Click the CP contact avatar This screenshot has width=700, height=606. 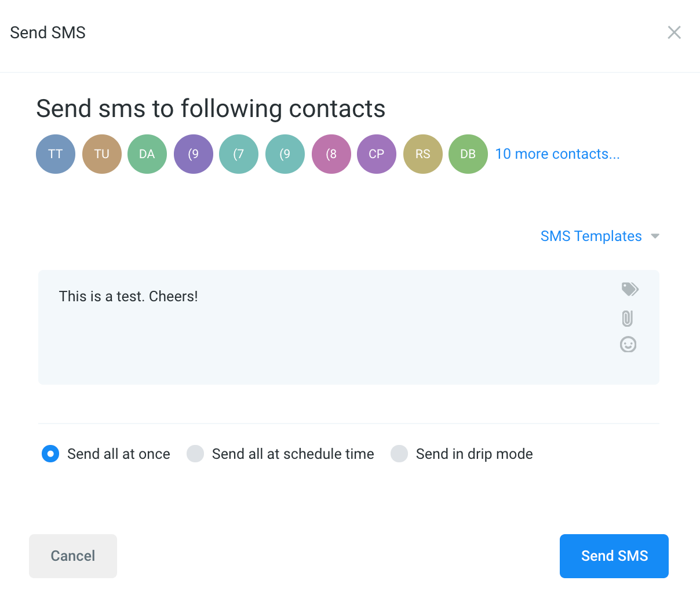point(377,154)
